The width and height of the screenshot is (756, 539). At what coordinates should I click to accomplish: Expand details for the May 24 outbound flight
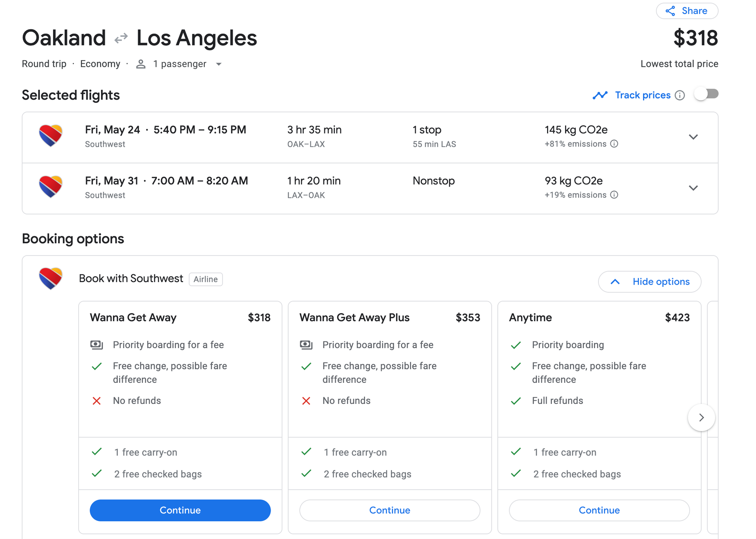[693, 137]
